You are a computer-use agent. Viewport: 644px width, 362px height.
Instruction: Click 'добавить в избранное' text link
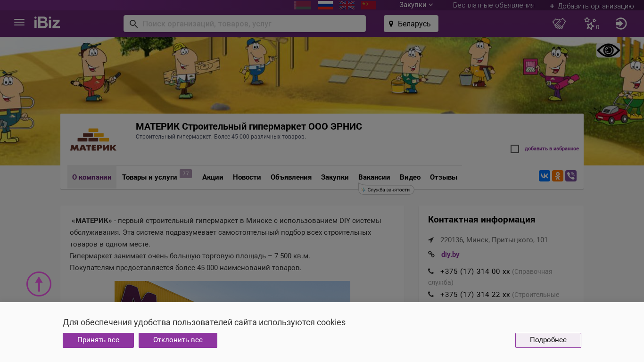pos(552,149)
